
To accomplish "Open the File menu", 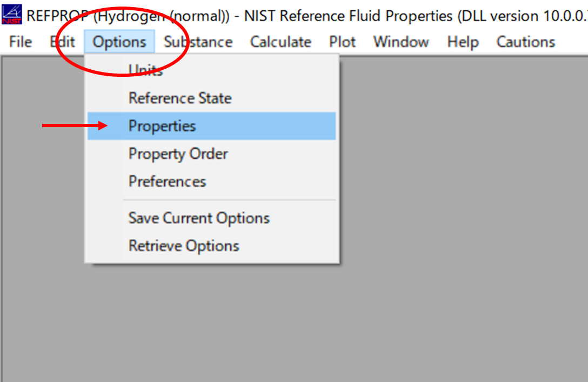I will 21,42.
